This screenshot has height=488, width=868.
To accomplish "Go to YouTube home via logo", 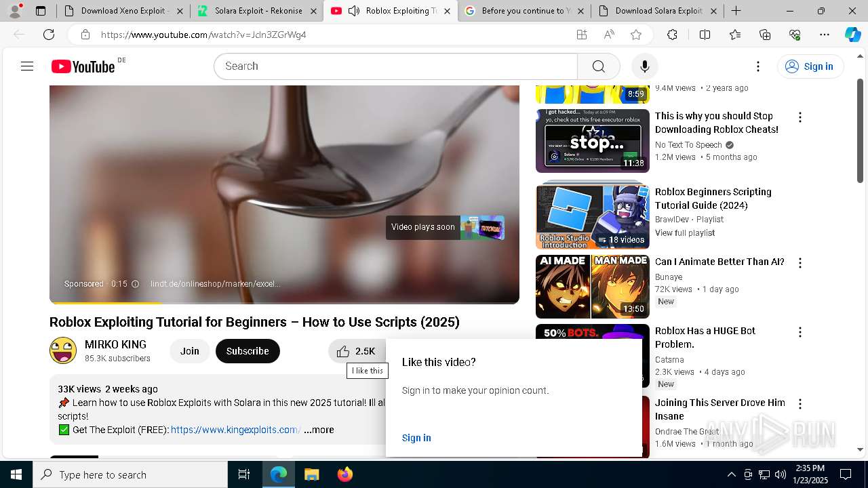I will (83, 66).
